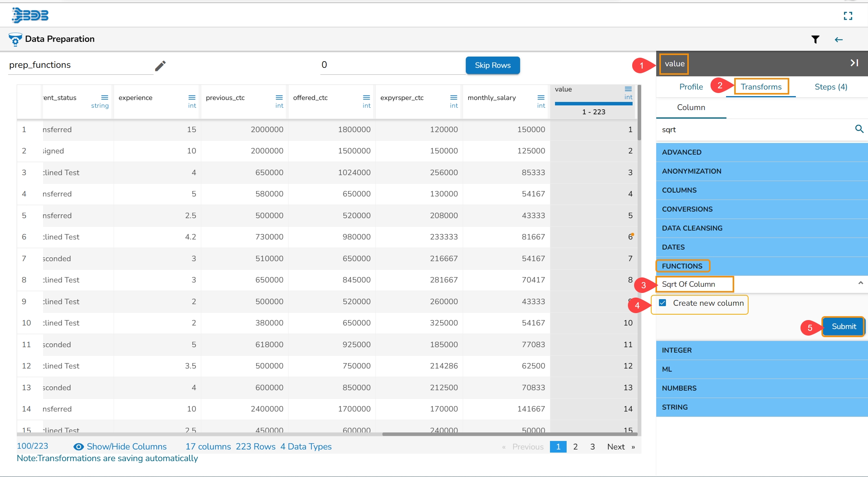The height and width of the screenshot is (477, 868).
Task: Collapse the side panel with arrow icon
Action: click(x=854, y=63)
